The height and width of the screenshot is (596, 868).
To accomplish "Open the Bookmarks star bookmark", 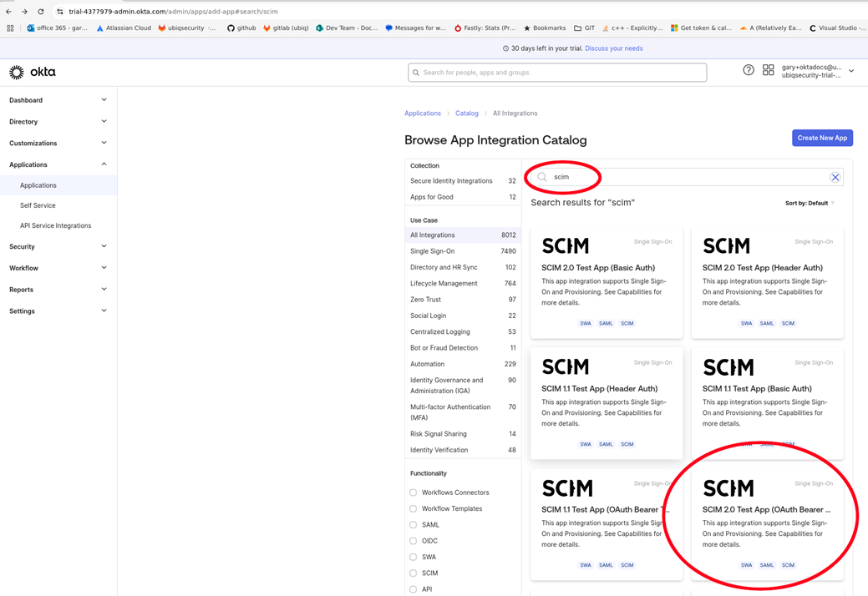I will click(x=544, y=28).
